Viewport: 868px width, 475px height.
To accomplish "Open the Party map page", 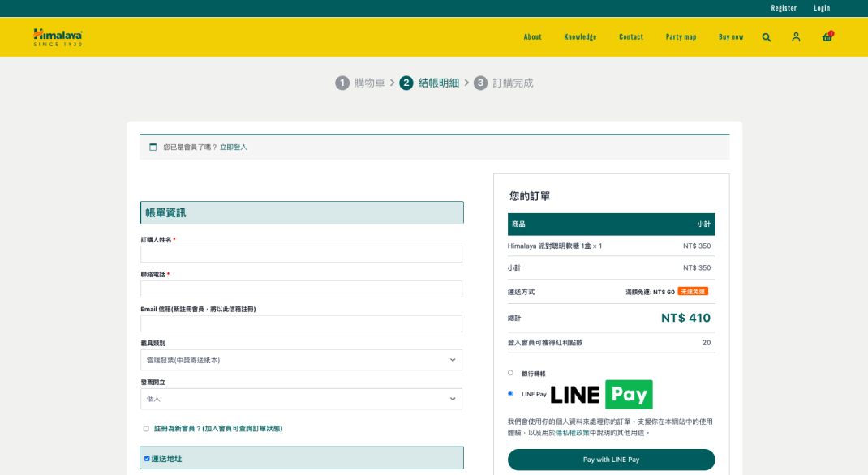I will (x=681, y=37).
